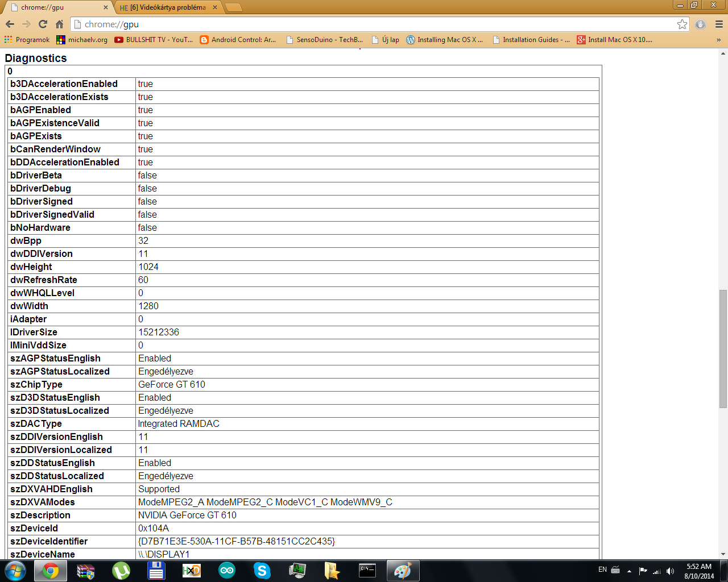
Task: Click the vertical scrollbar thumb
Action: tap(723, 349)
